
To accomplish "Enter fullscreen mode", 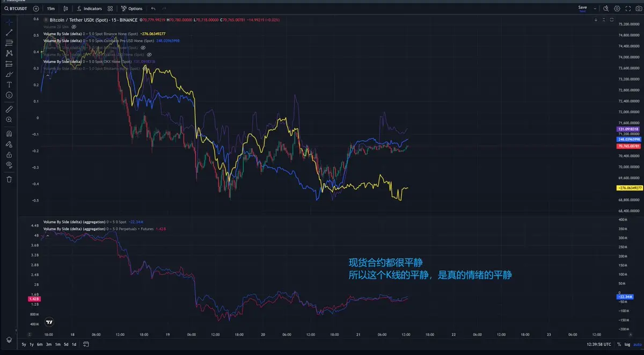I will pyautogui.click(x=628, y=9).
